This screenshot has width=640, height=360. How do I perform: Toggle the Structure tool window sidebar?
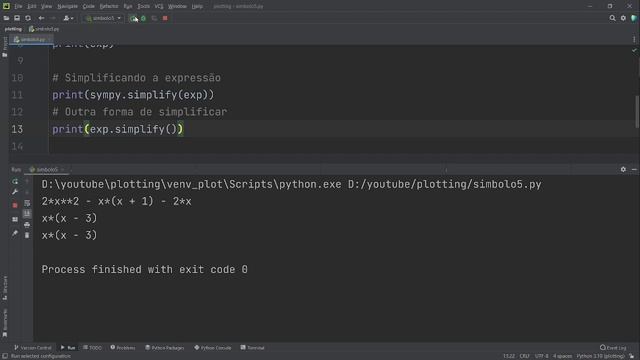tap(5, 288)
